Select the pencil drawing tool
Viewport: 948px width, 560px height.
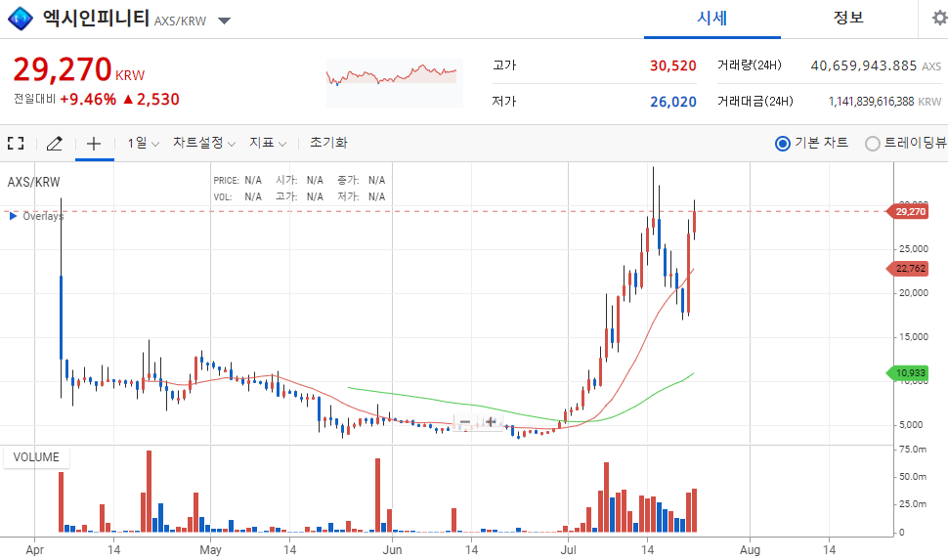[55, 144]
